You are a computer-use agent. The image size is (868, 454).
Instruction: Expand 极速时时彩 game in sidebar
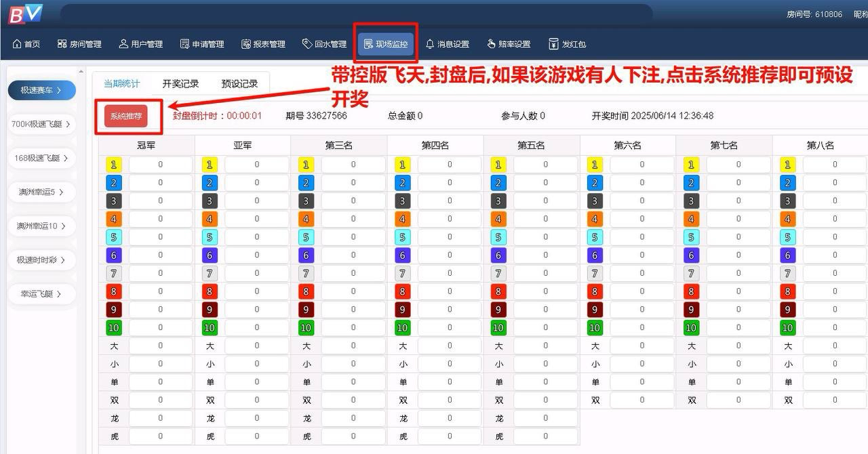pyautogui.click(x=41, y=260)
